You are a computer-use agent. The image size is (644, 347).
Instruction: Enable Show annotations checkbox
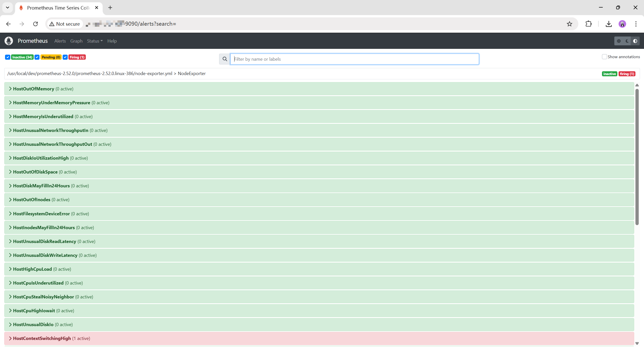(x=604, y=57)
